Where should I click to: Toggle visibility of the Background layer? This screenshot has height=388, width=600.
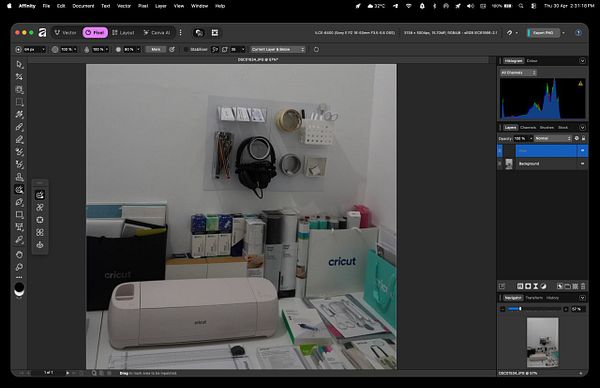point(582,164)
